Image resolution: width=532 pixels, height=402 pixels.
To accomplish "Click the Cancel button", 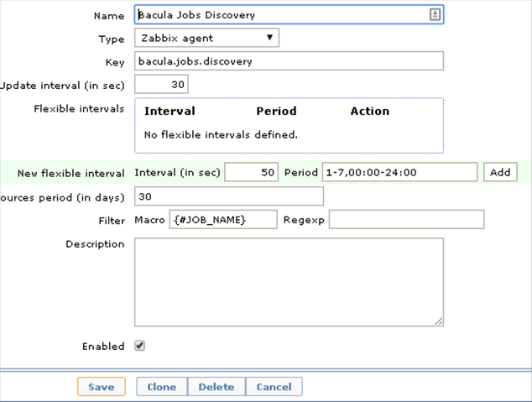I will tap(274, 386).
